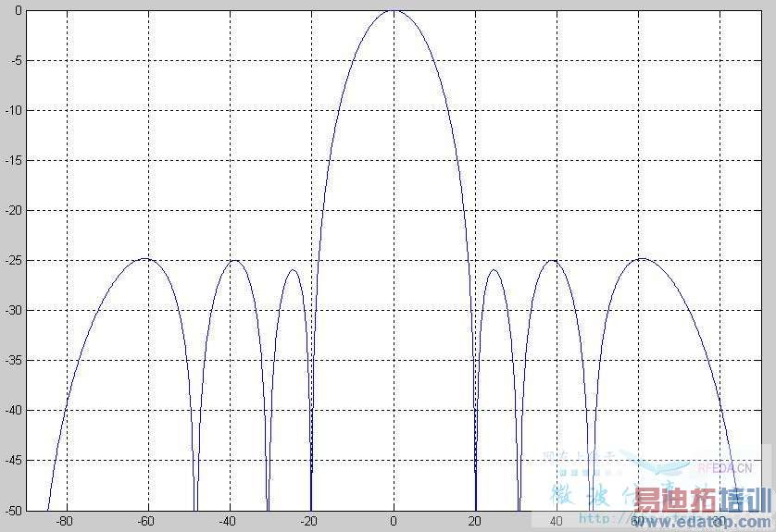The height and width of the screenshot is (532, 776).
Task: Select the x-axis tick label 20
Action: 475,521
